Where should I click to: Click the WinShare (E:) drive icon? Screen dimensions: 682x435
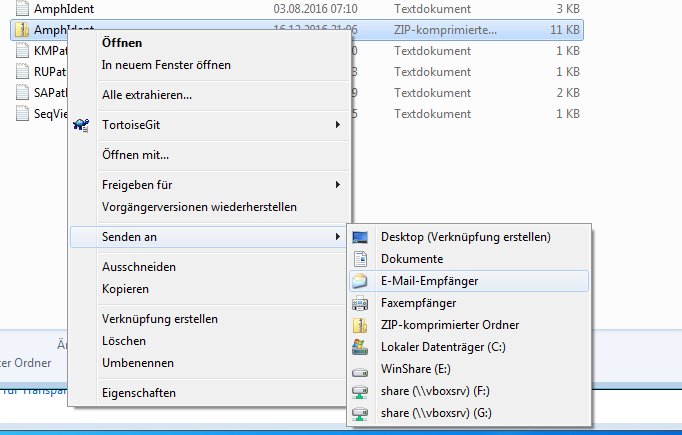(360, 369)
